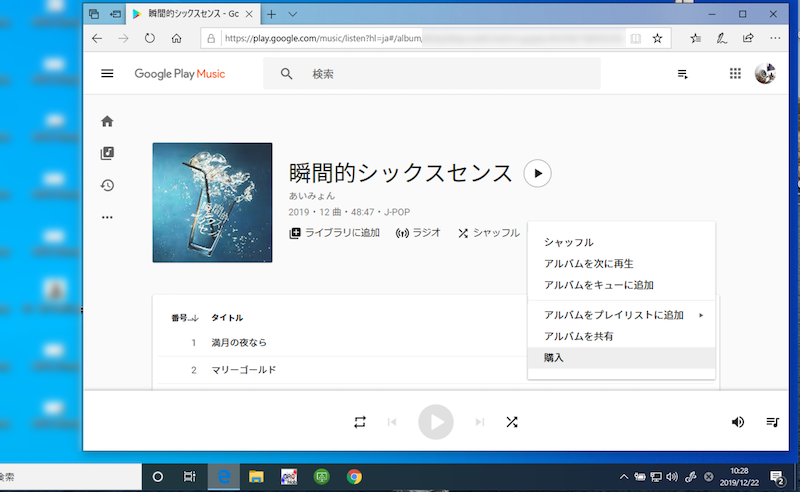The image size is (800, 492).
Task: Click the volume speaker icon
Action: (738, 422)
